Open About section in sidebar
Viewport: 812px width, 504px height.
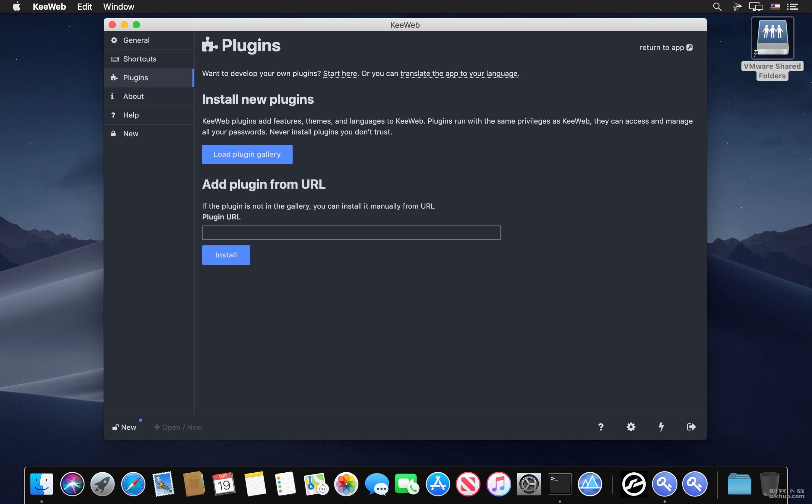pos(149,96)
